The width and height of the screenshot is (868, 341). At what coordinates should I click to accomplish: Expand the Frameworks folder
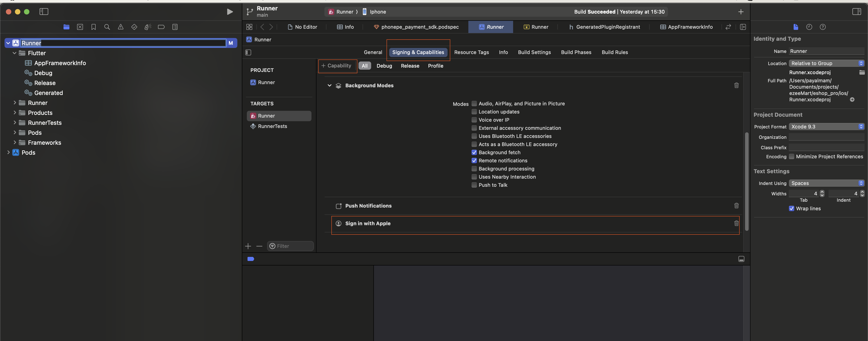14,142
